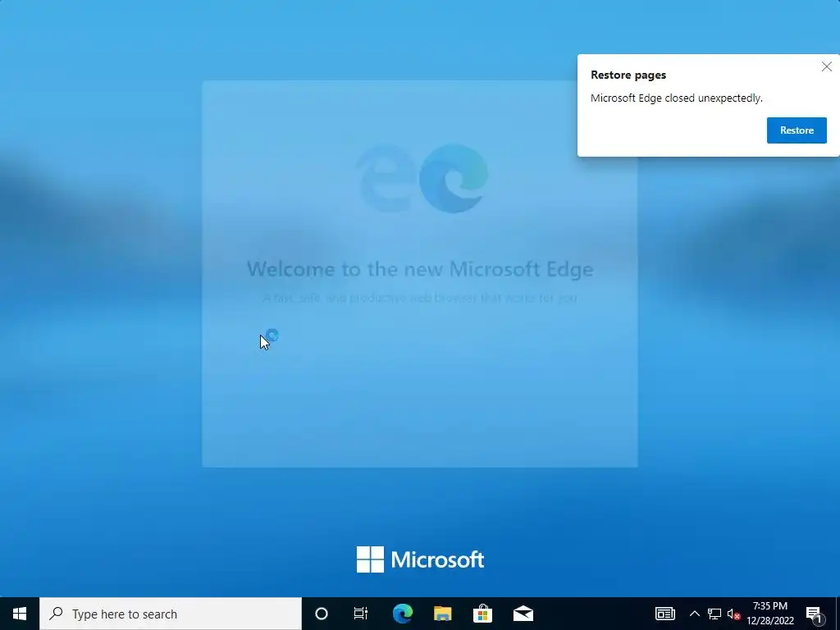Open News and interests widget
Screen dimensions: 840x630
coord(664,614)
